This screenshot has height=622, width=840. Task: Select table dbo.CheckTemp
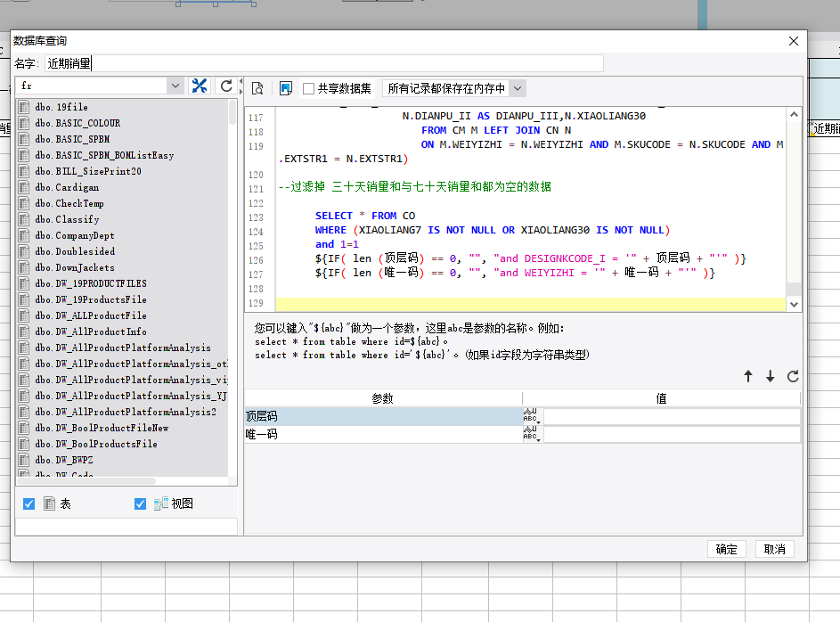[69, 203]
